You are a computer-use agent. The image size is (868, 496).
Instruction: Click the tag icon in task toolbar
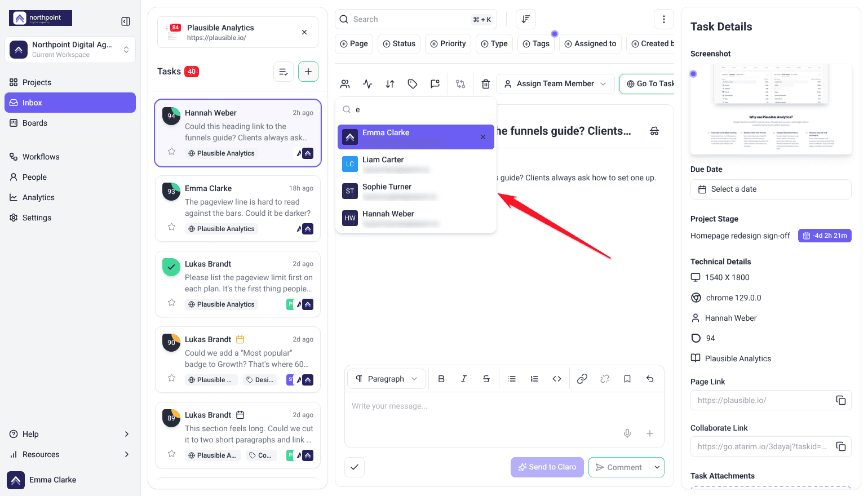[x=413, y=84]
